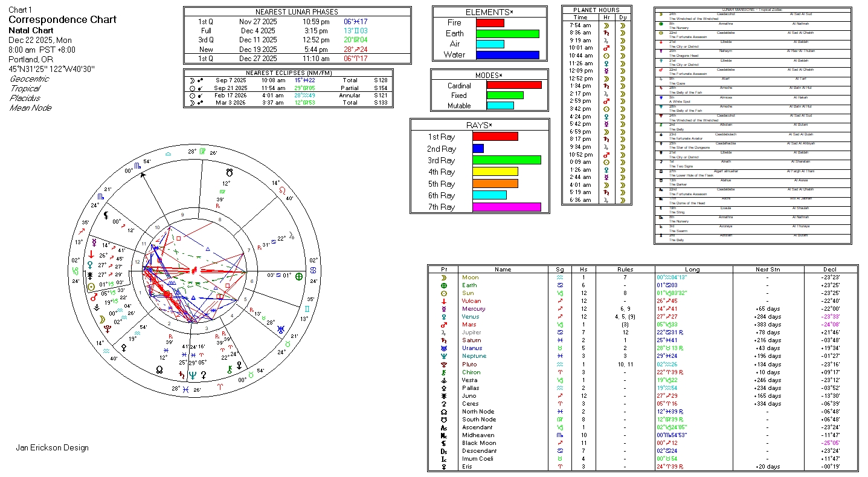Click the Long column header
Viewport: 868px width, 477px height.
(692, 270)
